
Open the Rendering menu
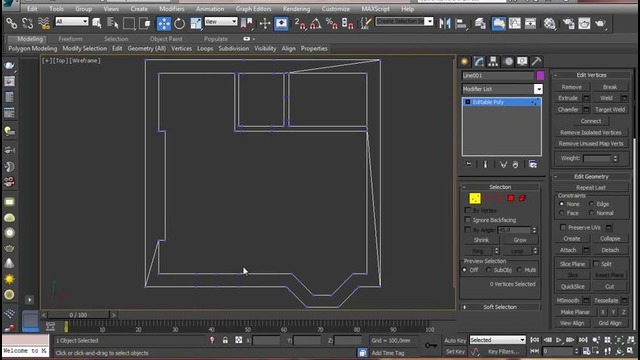[296, 9]
